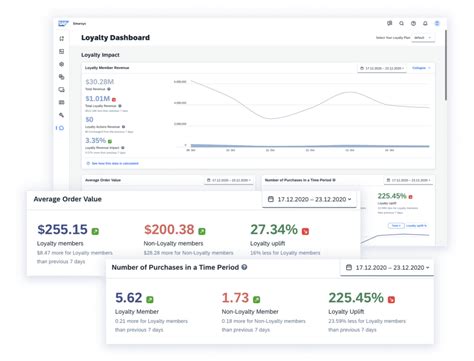Open Average Order Value date range 17.12.2020 dropdown

[x=309, y=199]
